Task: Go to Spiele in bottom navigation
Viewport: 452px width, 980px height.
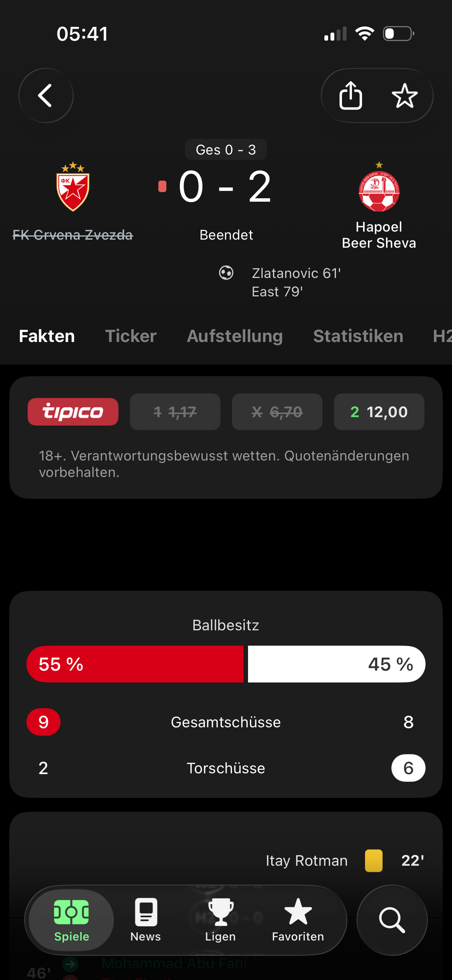Action: [71, 920]
